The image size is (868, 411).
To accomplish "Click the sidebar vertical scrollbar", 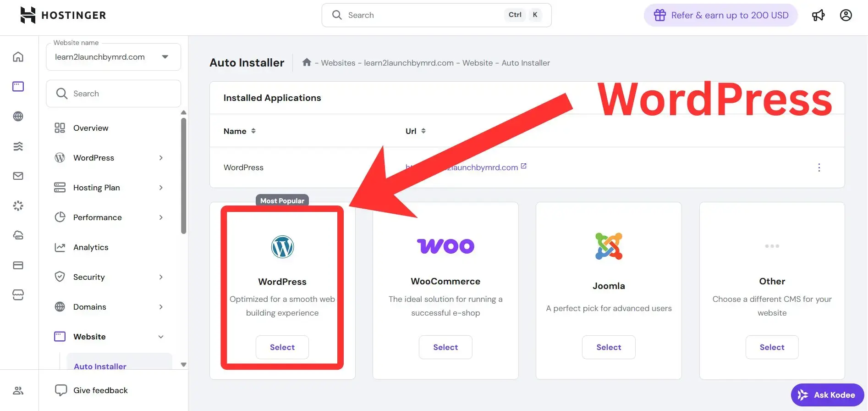I will click(184, 176).
